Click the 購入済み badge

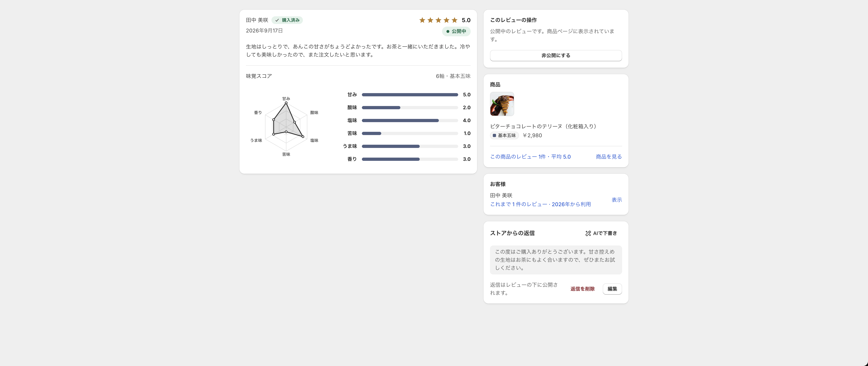(287, 20)
